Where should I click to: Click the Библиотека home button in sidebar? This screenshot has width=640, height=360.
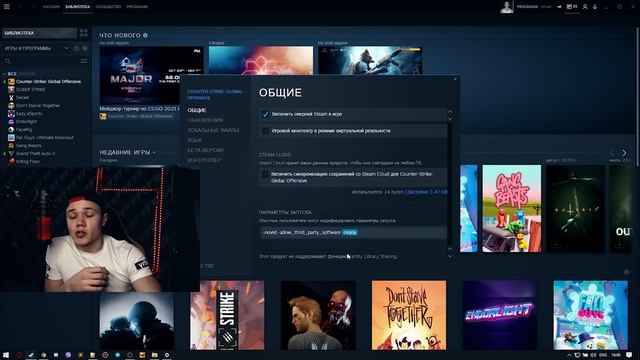pos(39,33)
